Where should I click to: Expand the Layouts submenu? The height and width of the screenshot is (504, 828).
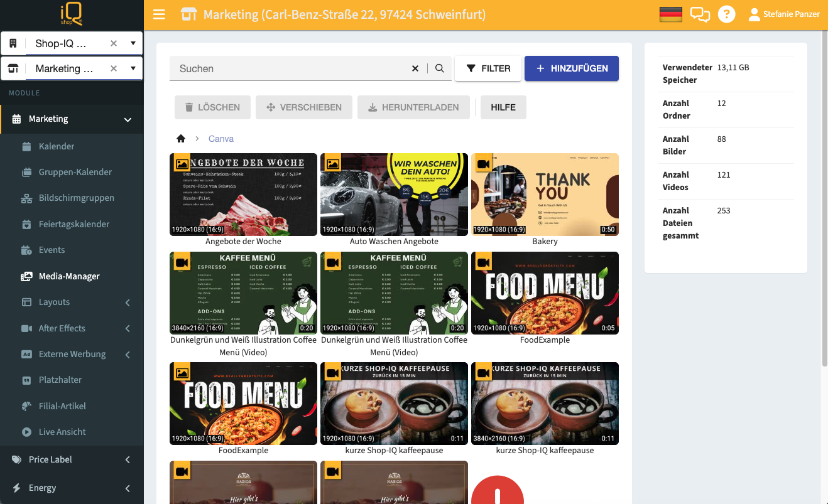(128, 303)
